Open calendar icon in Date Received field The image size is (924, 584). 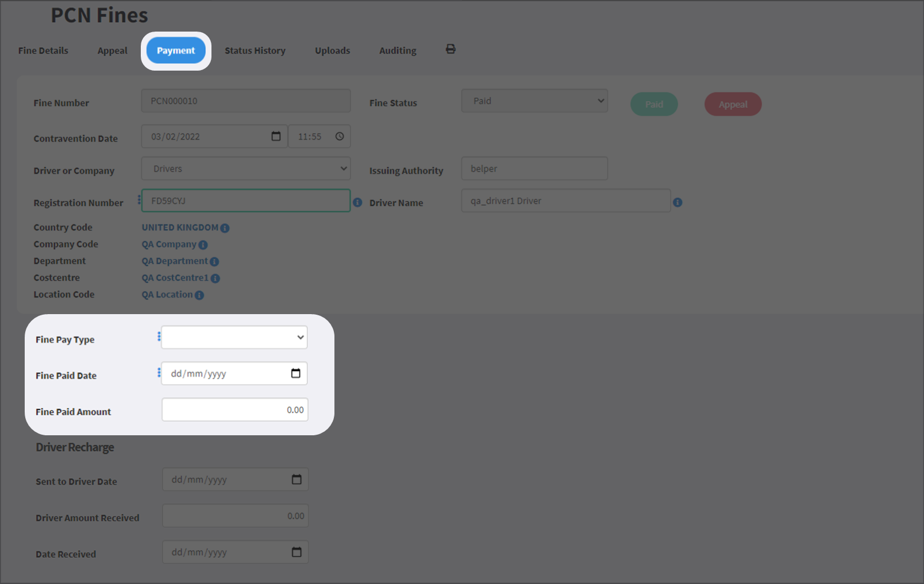pyautogui.click(x=297, y=552)
